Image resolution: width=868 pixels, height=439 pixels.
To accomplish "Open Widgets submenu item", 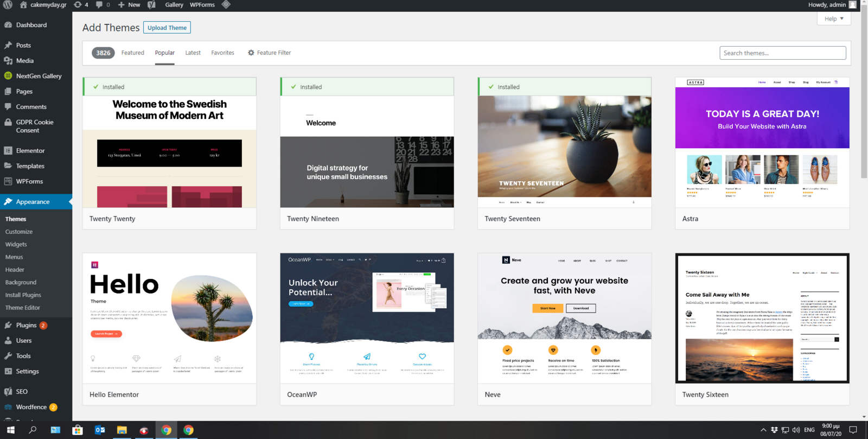I will (x=16, y=244).
